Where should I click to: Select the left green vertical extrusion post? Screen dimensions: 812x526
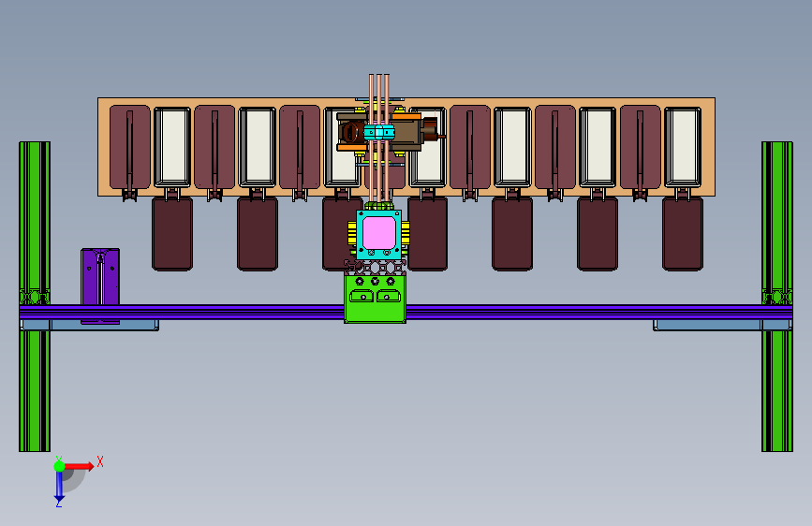[35, 296]
